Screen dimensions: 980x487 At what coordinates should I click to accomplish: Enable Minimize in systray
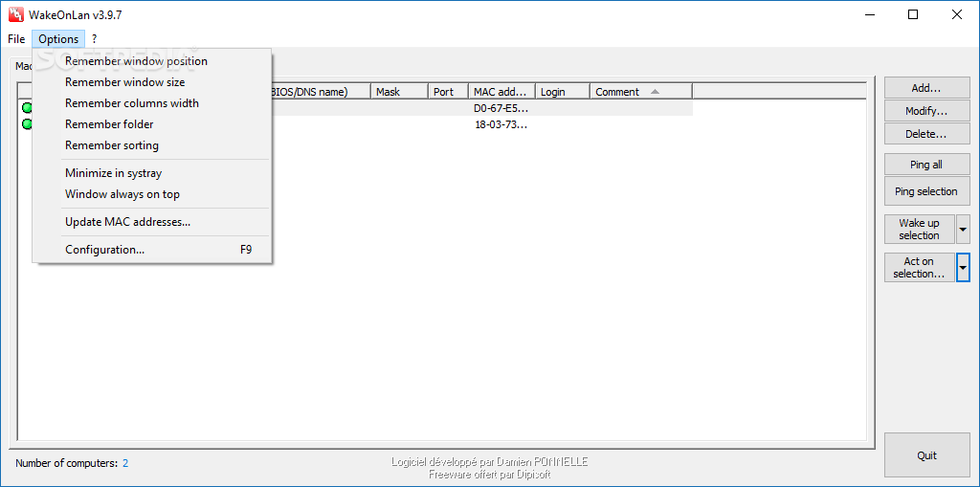pyautogui.click(x=152, y=173)
